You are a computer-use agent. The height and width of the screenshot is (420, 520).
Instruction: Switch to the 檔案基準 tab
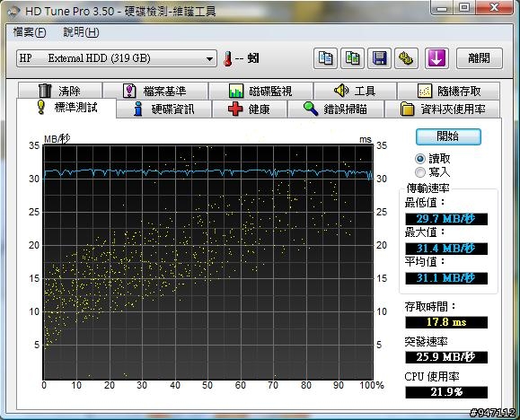pos(155,91)
